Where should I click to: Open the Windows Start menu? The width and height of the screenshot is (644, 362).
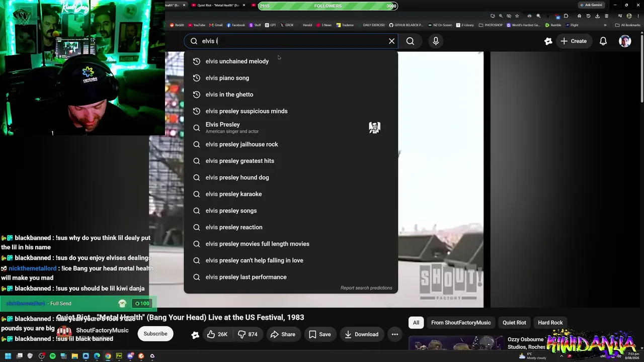pos(8,356)
